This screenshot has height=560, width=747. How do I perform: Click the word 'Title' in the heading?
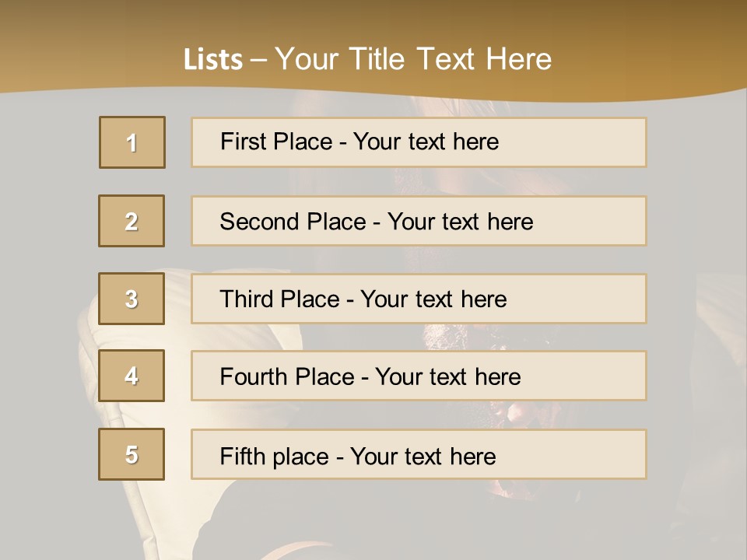(377, 60)
